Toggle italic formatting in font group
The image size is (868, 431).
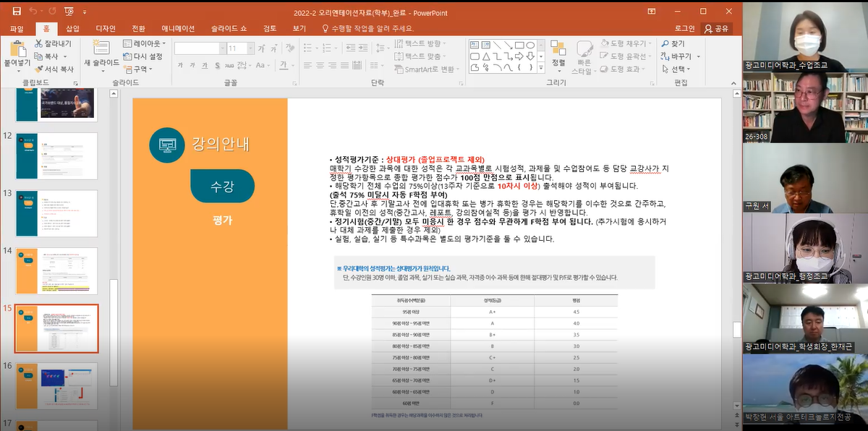192,66
